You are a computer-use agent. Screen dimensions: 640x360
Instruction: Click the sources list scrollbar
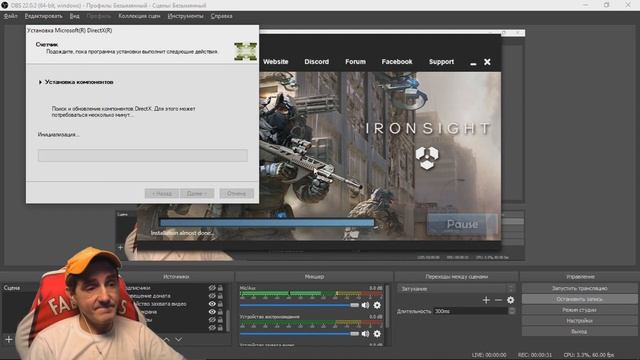(x=228, y=320)
